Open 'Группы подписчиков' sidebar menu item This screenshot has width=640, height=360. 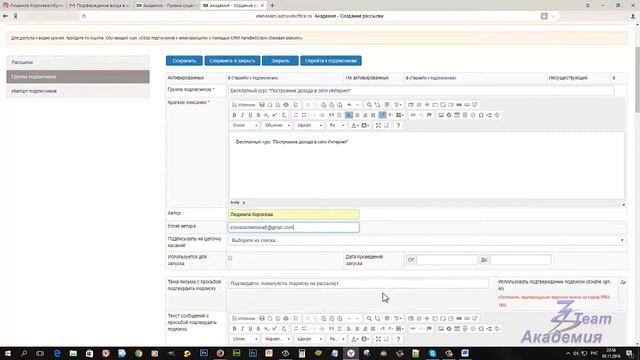tap(78, 77)
